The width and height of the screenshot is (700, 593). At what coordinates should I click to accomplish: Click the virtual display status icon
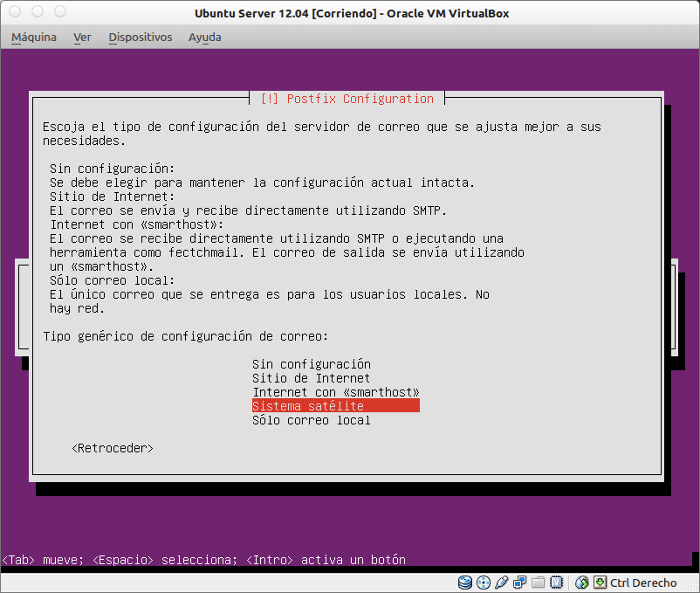click(556, 583)
